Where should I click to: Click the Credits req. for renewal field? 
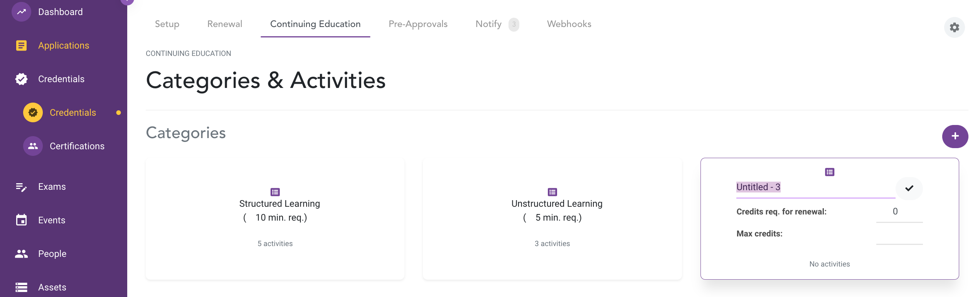pos(899,212)
